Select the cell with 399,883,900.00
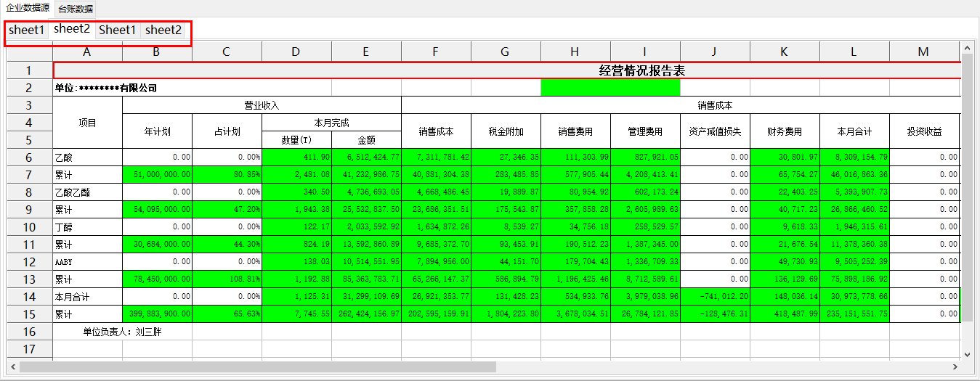 point(157,314)
